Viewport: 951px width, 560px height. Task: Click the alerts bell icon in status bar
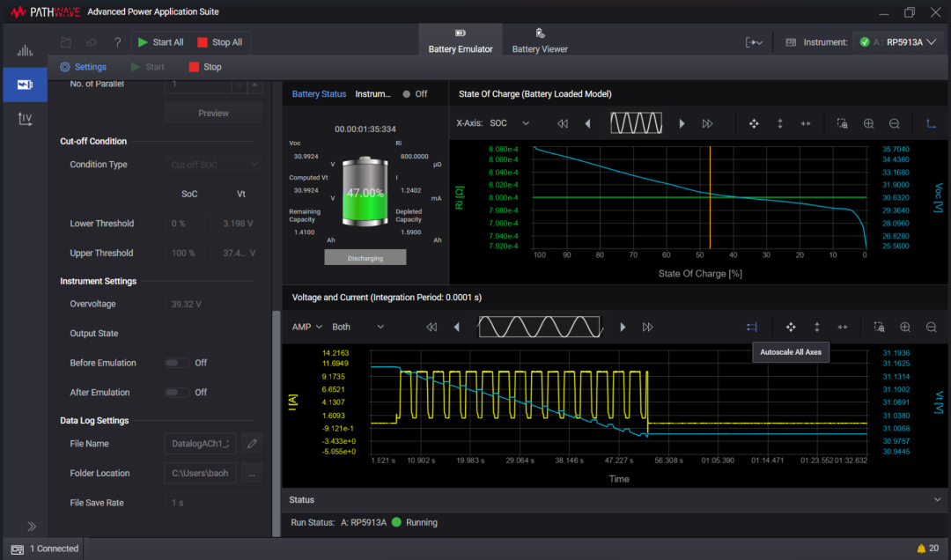[921, 549]
